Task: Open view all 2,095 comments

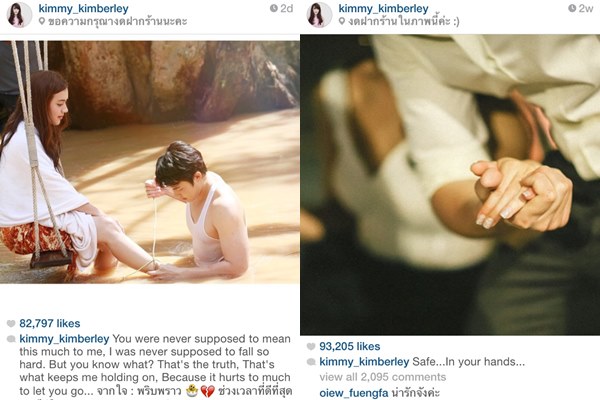Action: point(383,377)
